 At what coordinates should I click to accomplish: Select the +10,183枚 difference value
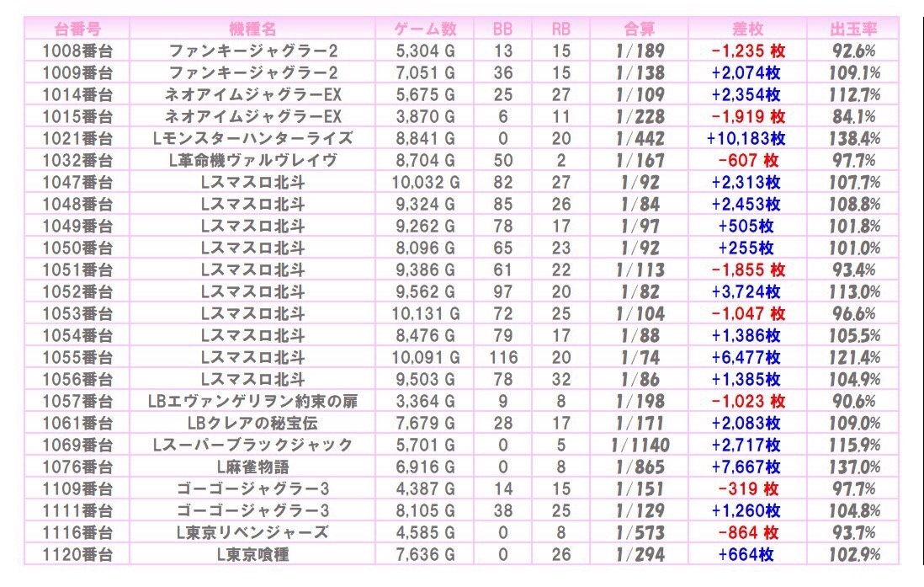pyautogui.click(x=746, y=138)
